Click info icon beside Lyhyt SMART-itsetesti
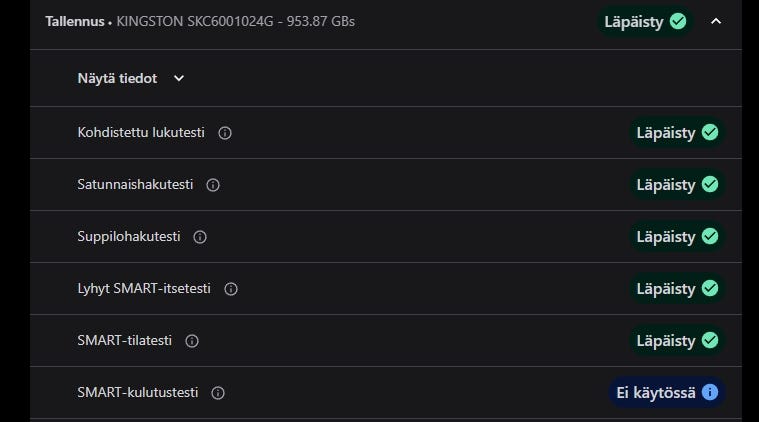The image size is (759, 422). (231, 289)
